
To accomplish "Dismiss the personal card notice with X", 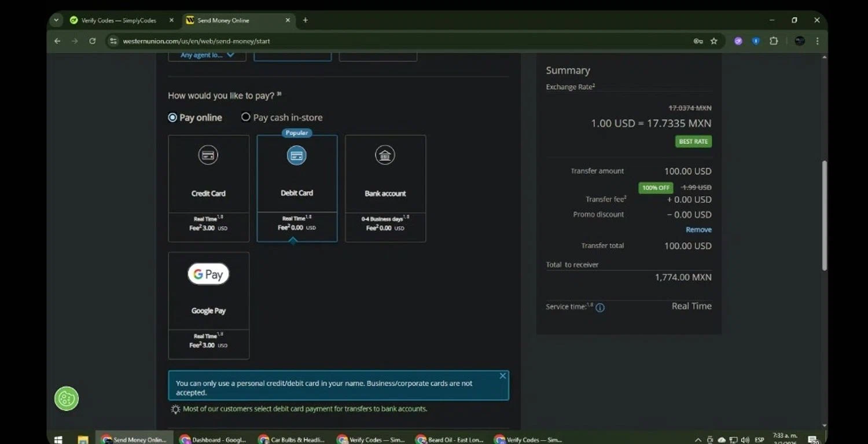I will coord(502,376).
